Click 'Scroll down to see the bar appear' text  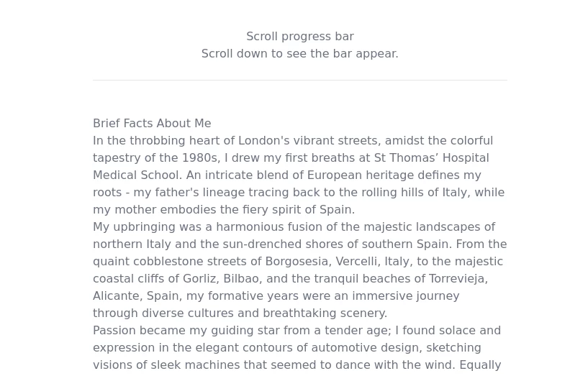tap(299, 53)
